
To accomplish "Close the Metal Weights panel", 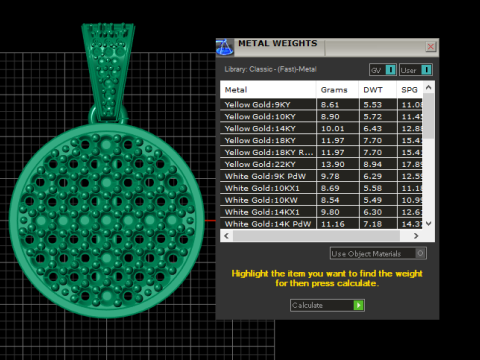I will 430,47.
